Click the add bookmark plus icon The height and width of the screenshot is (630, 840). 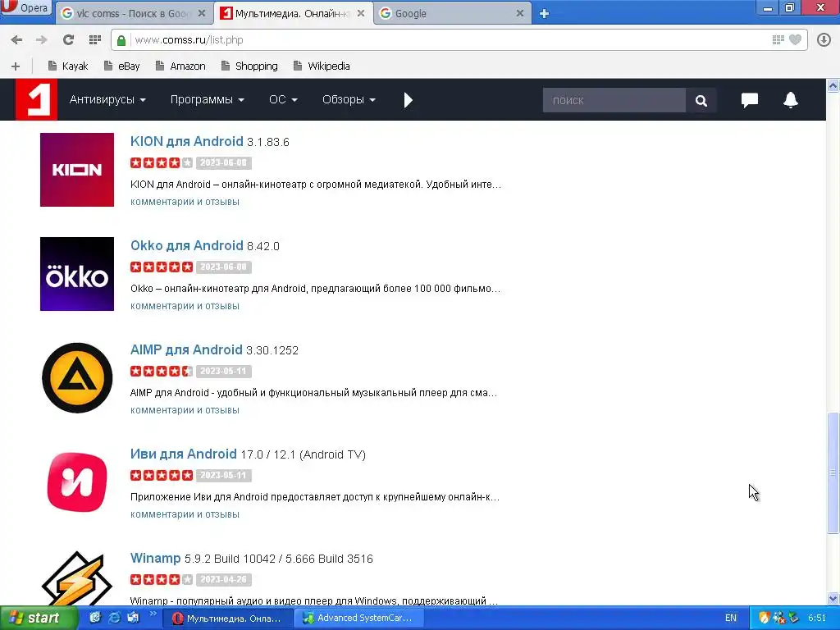point(16,66)
